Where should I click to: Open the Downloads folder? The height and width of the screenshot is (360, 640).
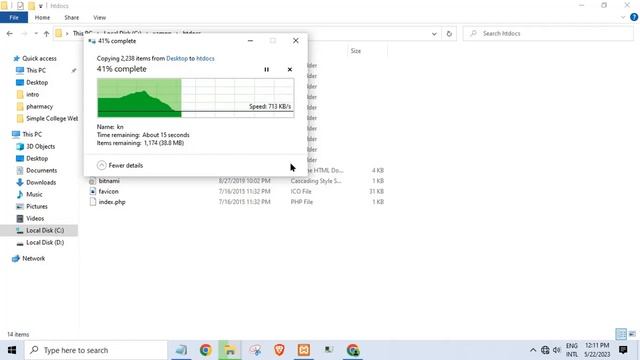pyautogui.click(x=41, y=182)
